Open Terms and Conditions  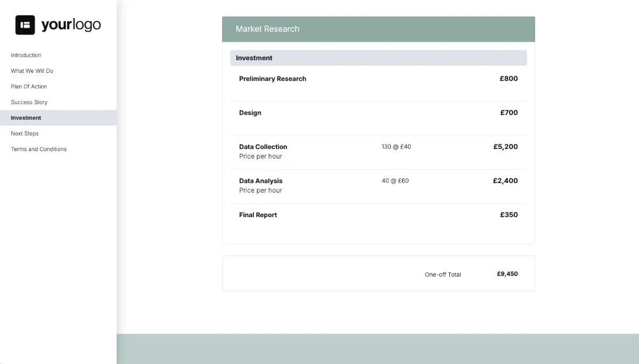coord(38,149)
